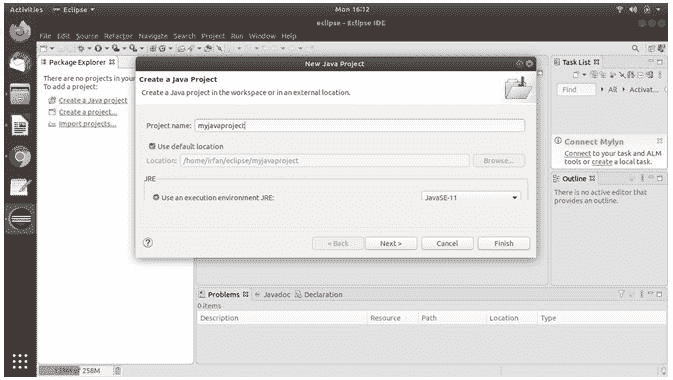The width and height of the screenshot is (673, 380).
Task: Click the Import projects... link
Action: click(88, 124)
